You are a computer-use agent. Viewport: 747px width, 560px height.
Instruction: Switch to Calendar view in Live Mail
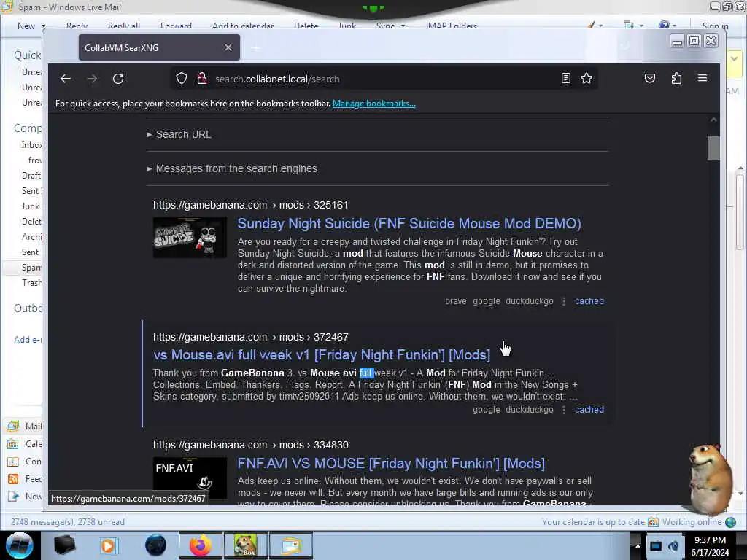click(x=26, y=444)
